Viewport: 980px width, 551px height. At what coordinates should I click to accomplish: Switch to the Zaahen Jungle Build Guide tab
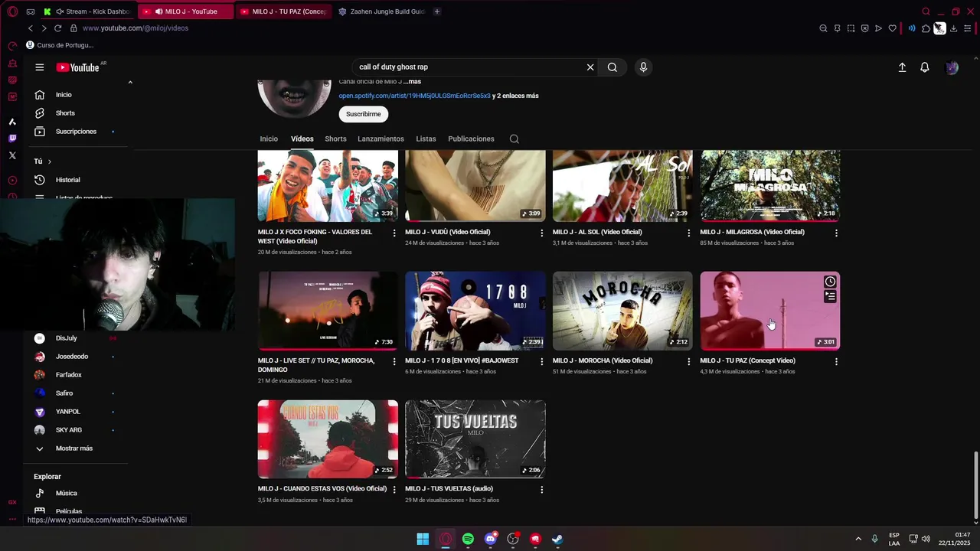point(381,11)
